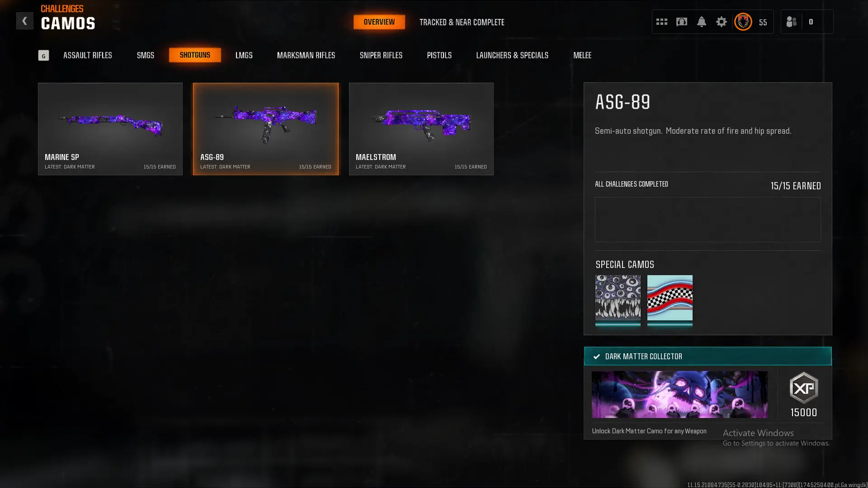The image size is (868, 488).
Task: Go back using the left arrow
Action: 24,21
